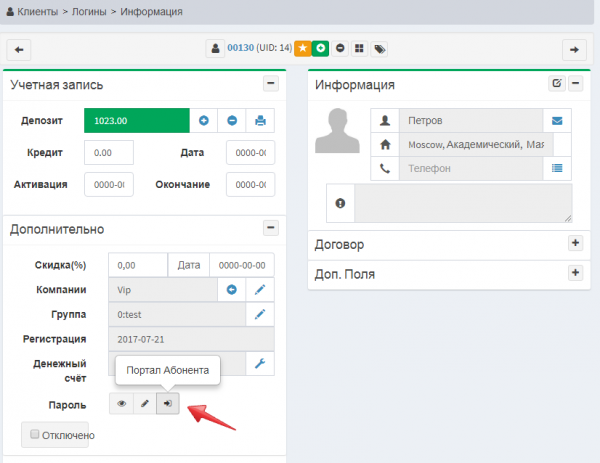Toggle the Отключено checkbox
600x463 pixels.
point(35,434)
